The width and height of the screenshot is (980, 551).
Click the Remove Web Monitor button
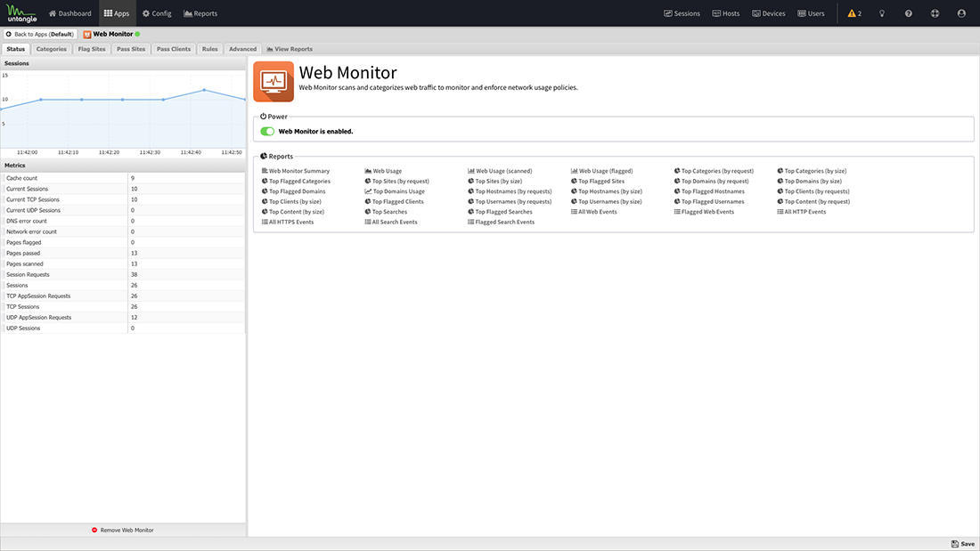[123, 530]
